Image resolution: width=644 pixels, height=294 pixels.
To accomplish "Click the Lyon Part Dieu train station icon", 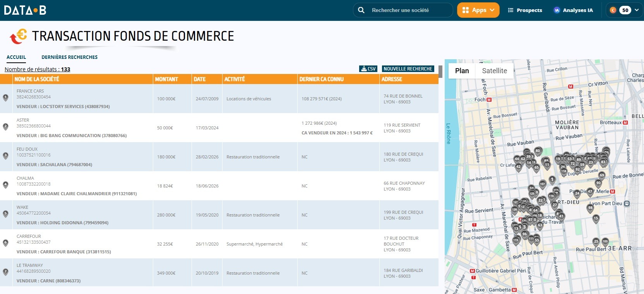I will (x=627, y=203).
